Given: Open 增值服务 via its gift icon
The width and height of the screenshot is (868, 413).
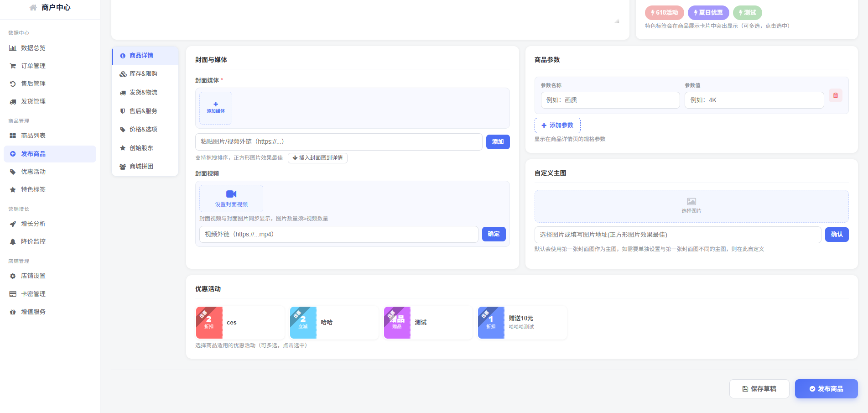Looking at the screenshot, I should [13, 312].
